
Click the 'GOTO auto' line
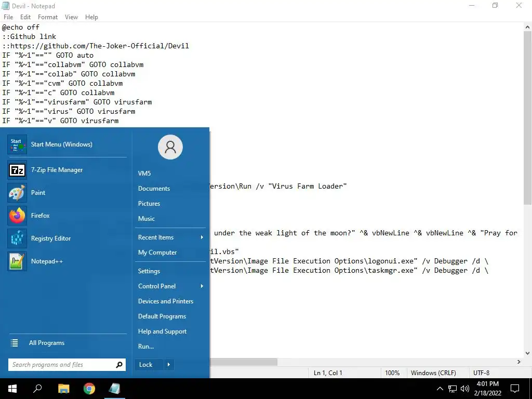point(48,55)
